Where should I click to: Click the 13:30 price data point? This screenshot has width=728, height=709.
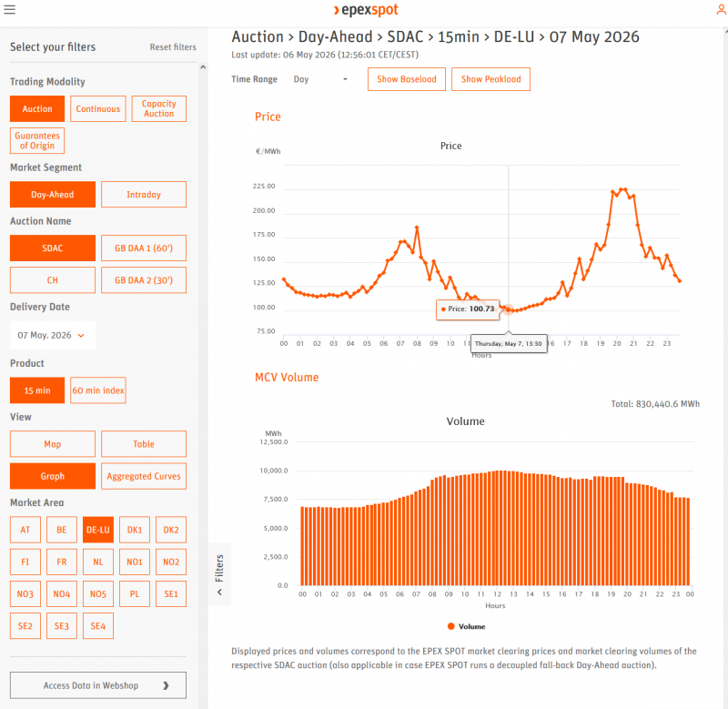click(x=509, y=309)
